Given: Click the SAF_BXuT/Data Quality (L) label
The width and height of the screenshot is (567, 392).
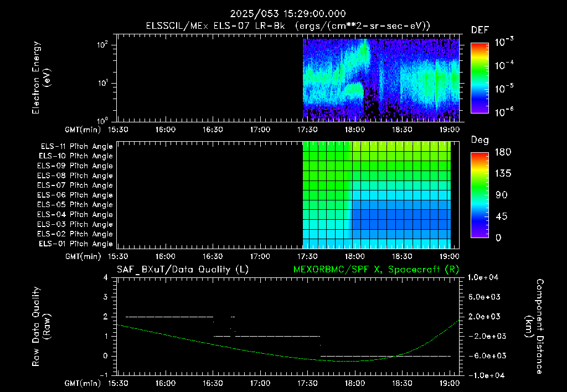Looking at the screenshot, I should click(183, 270).
